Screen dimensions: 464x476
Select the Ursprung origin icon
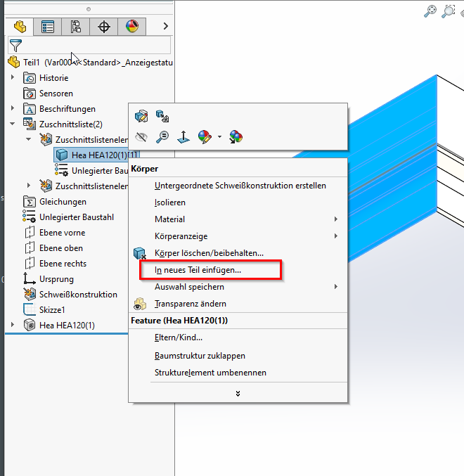(30, 278)
